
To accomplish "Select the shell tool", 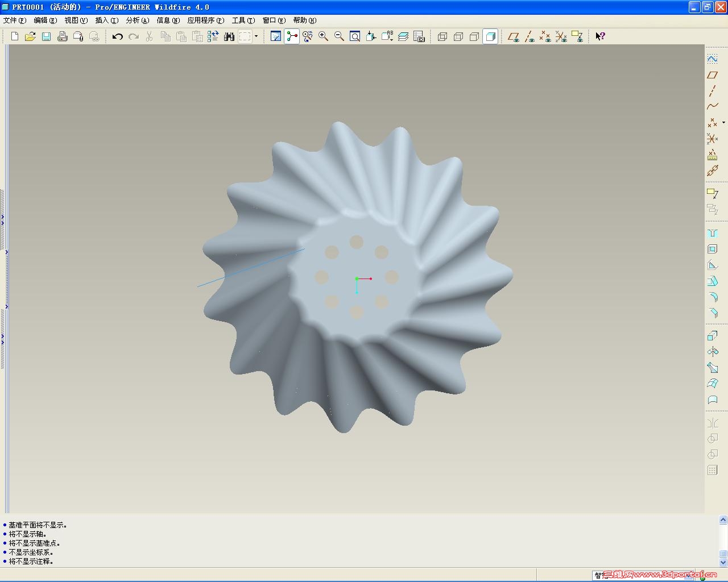I will click(x=712, y=249).
